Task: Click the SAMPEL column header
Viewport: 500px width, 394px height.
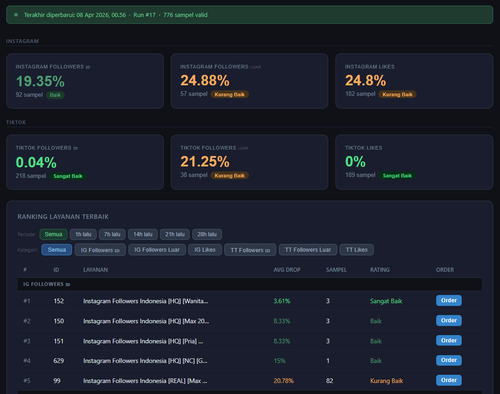Action: (336, 270)
